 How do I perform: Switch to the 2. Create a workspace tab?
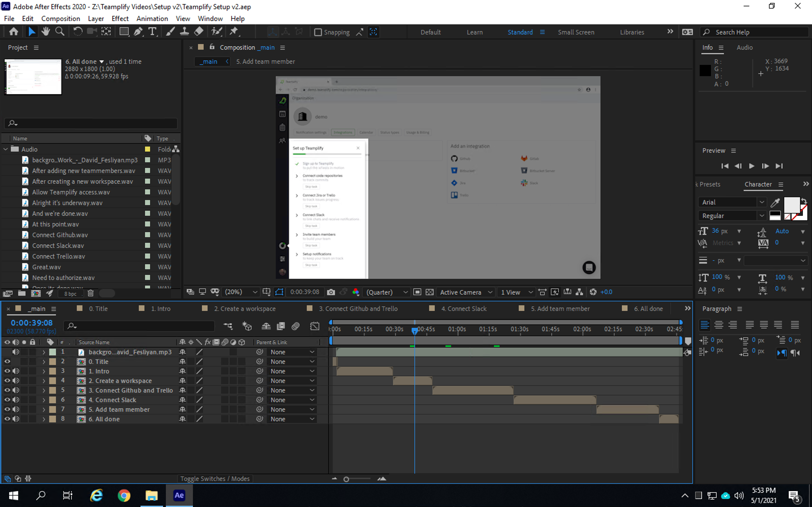point(245,308)
